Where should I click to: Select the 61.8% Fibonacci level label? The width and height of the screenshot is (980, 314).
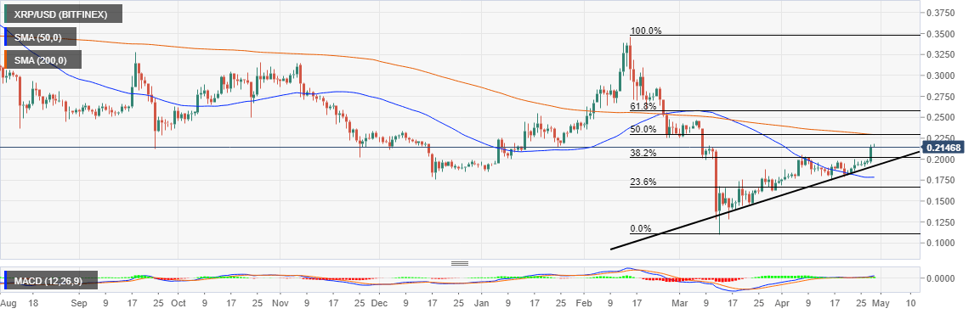pyautogui.click(x=643, y=106)
